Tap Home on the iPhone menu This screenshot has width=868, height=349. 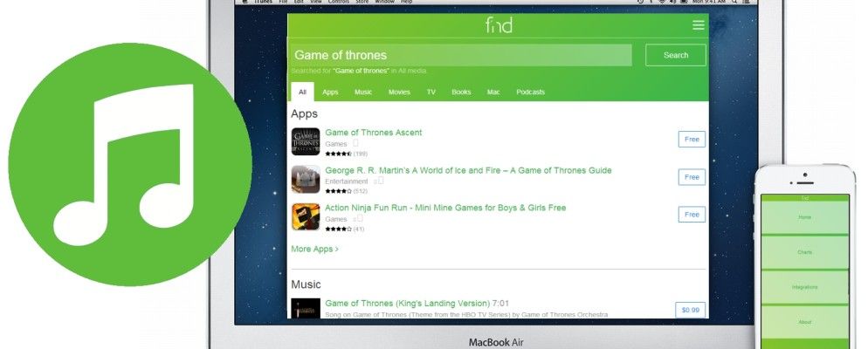tap(805, 217)
